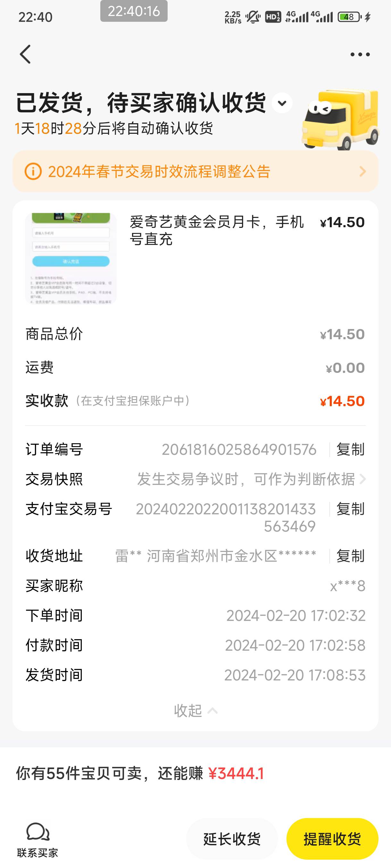
Task: Copy the shipping address
Action: (x=350, y=556)
